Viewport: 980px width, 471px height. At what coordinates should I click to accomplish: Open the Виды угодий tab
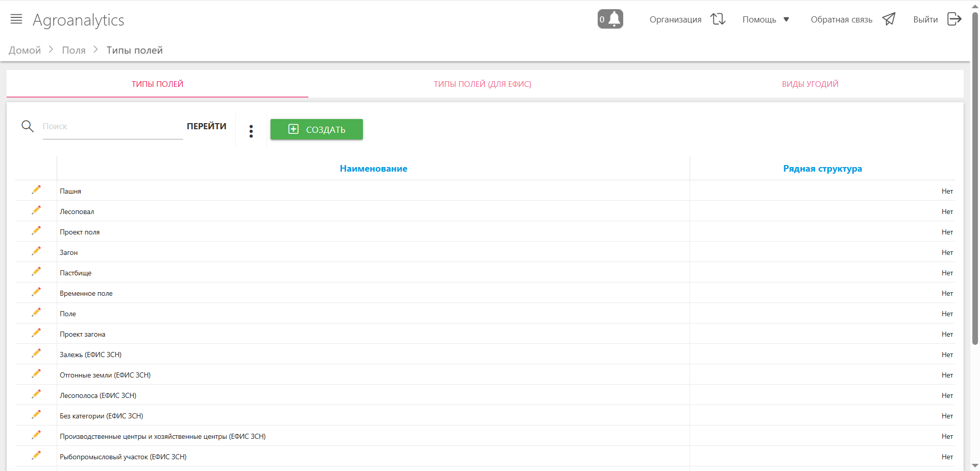[810, 84]
